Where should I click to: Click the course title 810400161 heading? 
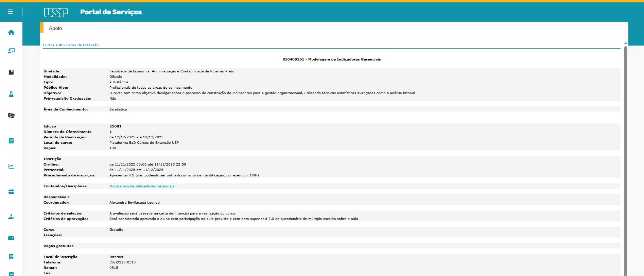pyautogui.click(x=331, y=59)
